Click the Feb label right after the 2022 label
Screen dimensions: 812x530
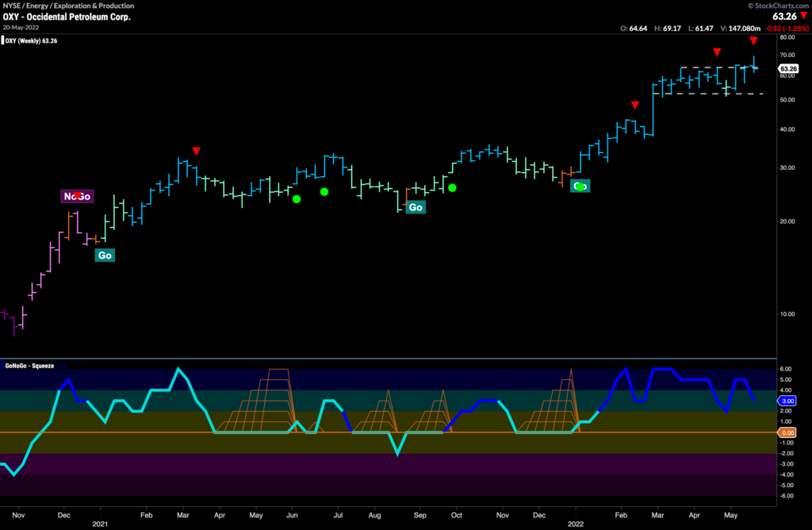click(x=621, y=515)
